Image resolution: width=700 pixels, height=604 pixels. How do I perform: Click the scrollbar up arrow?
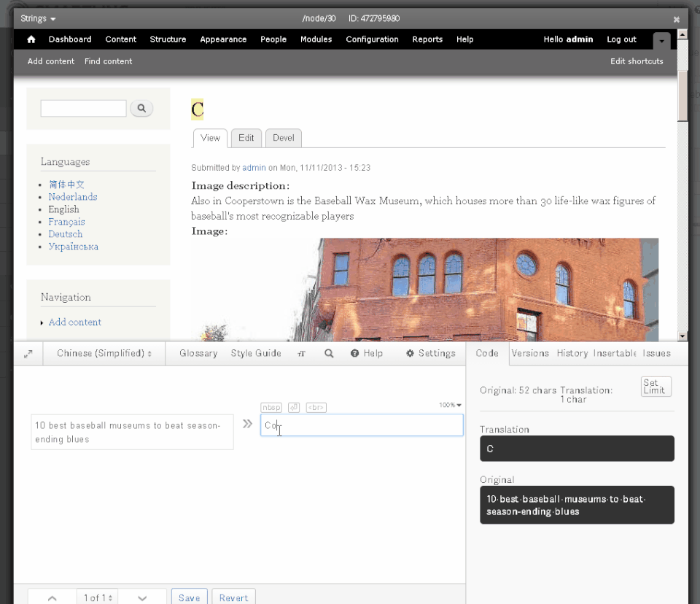click(x=682, y=34)
